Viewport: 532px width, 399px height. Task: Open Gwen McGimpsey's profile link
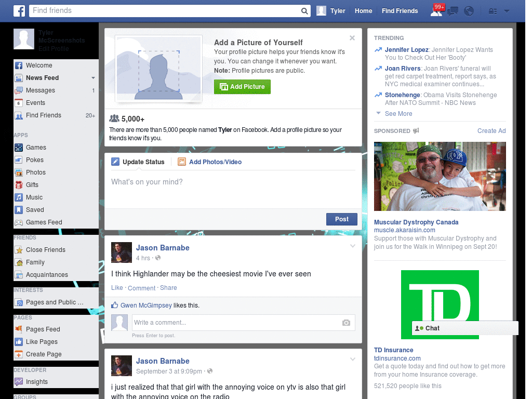[146, 305]
